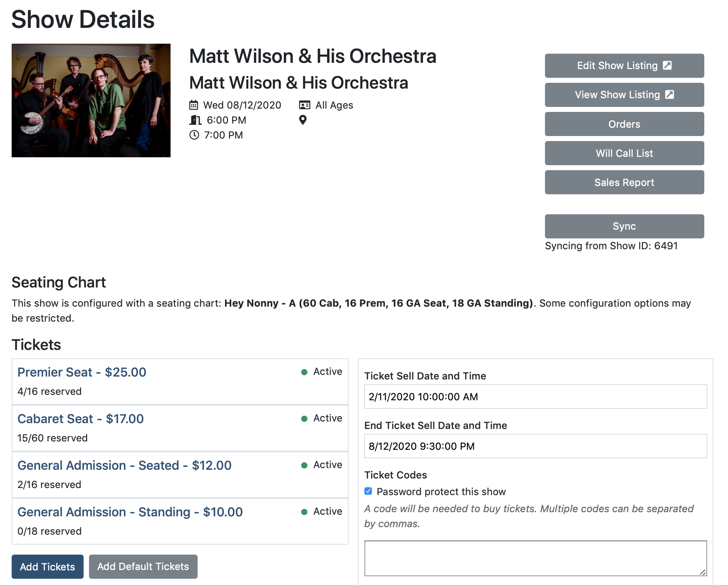728x585 pixels.
Task: Click the calendar icon beside the show date
Action: (x=194, y=105)
